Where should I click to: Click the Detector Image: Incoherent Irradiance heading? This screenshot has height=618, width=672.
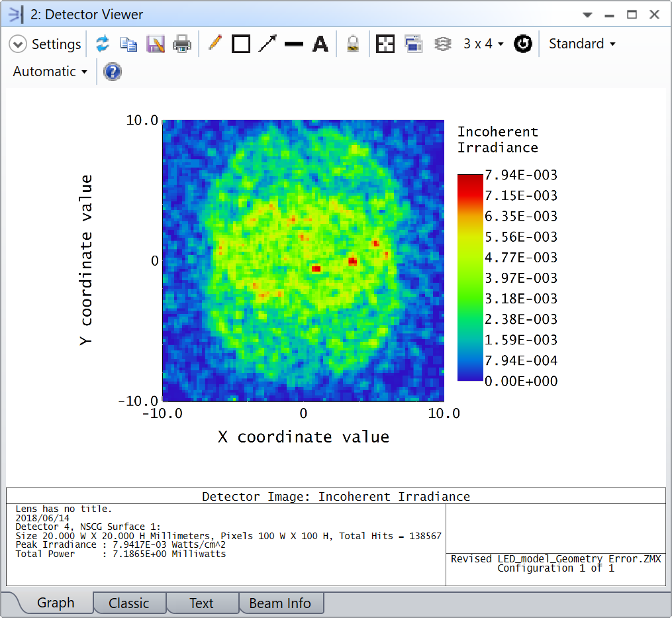click(336, 497)
